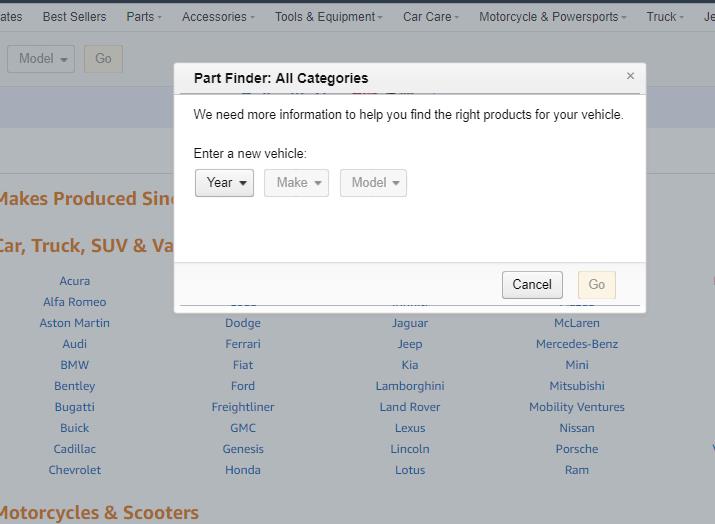Viewport: 715px width, 524px height.
Task: Open the Cadillac make link
Action: click(x=75, y=449)
